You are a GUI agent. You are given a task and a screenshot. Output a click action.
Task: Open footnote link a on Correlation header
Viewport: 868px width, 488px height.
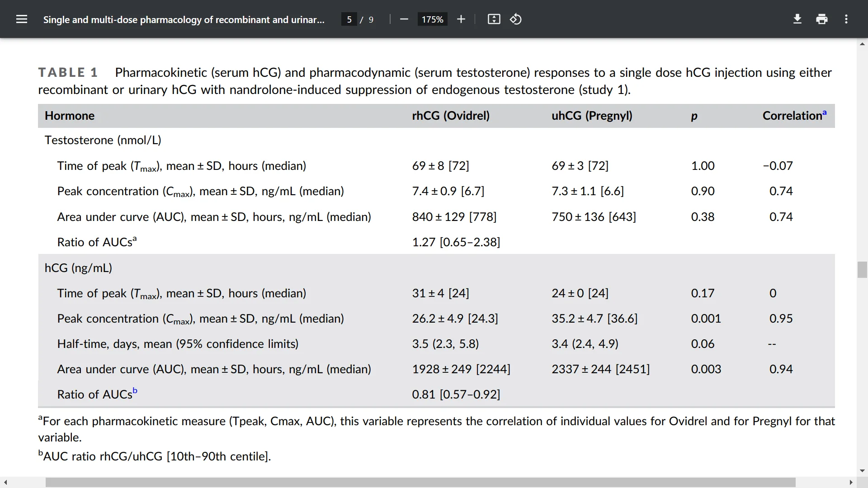coord(826,112)
